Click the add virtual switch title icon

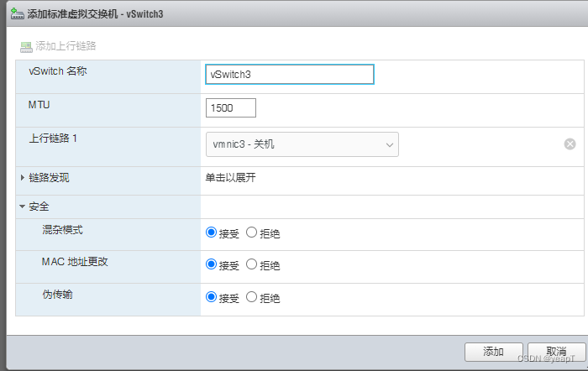point(18,14)
